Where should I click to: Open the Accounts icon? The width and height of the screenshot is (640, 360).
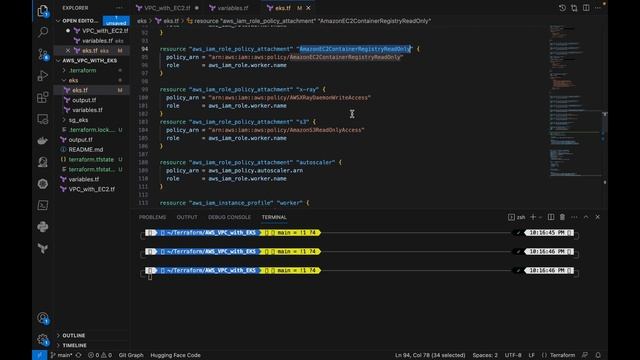point(42,318)
